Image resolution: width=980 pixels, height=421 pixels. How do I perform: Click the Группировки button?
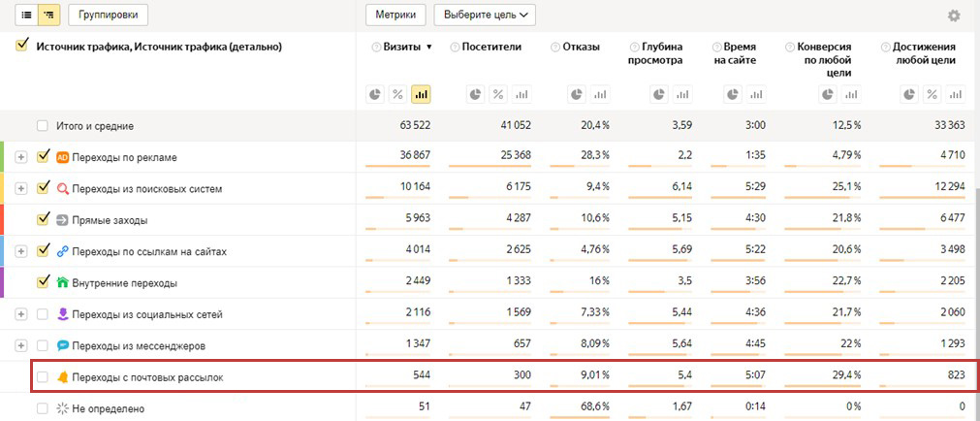[x=108, y=15]
